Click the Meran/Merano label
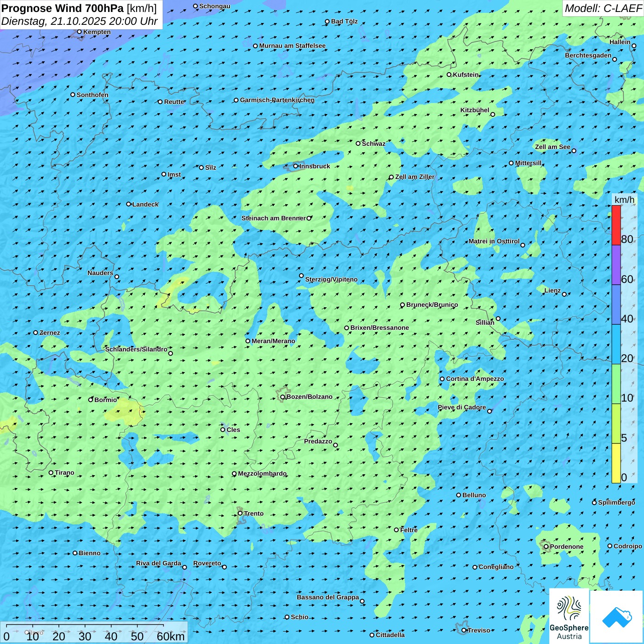Viewport: 644px width, 644px height. pyautogui.click(x=274, y=341)
